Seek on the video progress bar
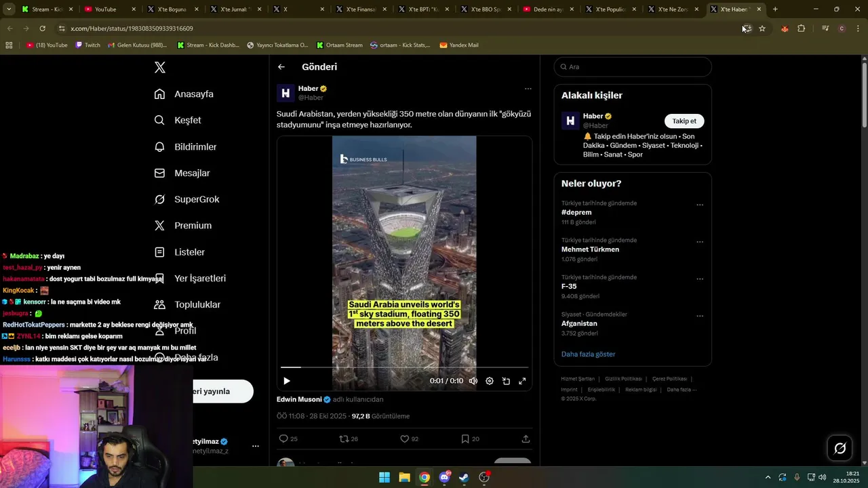868x488 pixels. pos(404,367)
